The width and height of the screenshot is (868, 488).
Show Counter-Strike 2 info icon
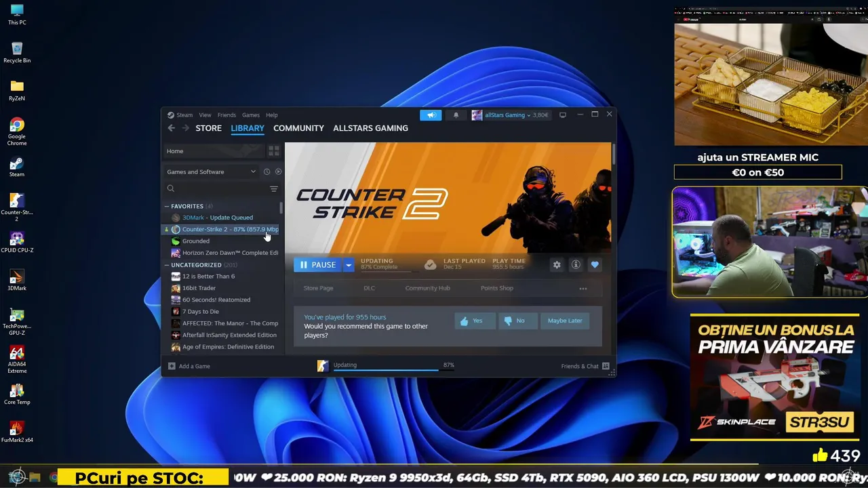click(576, 265)
